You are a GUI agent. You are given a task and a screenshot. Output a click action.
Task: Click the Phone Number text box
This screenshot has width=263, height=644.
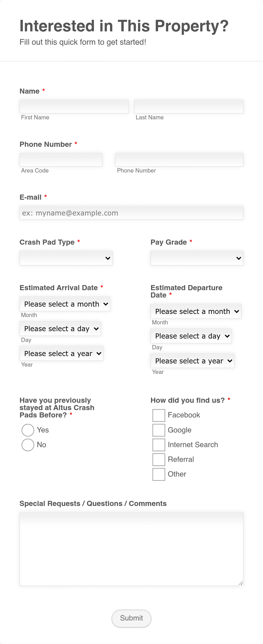pyautogui.click(x=179, y=160)
